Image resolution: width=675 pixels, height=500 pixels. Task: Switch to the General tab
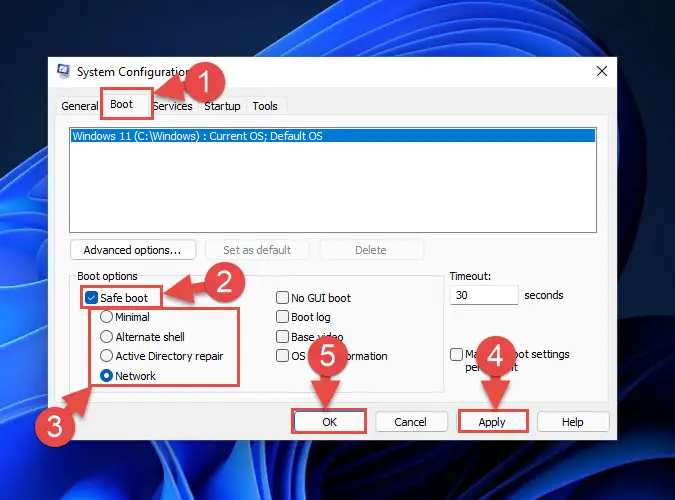pos(80,106)
